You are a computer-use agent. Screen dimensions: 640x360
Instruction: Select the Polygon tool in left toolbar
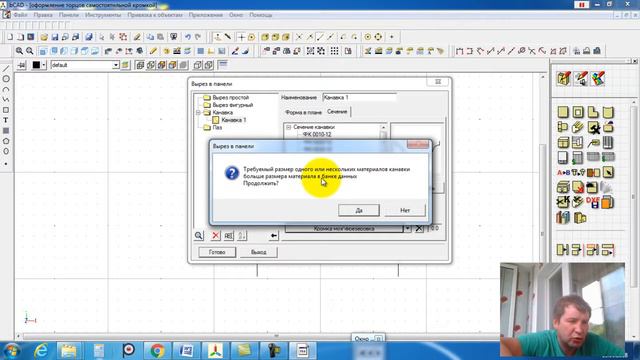[x=6, y=141]
